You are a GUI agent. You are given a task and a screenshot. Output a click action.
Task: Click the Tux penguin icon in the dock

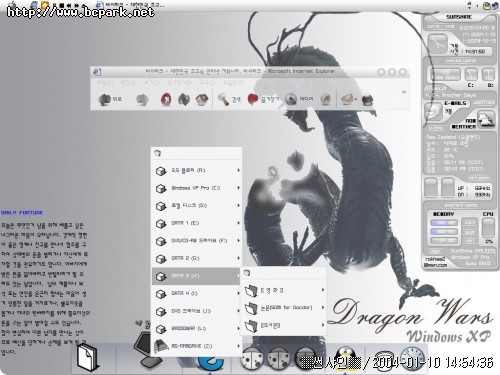(x=346, y=358)
